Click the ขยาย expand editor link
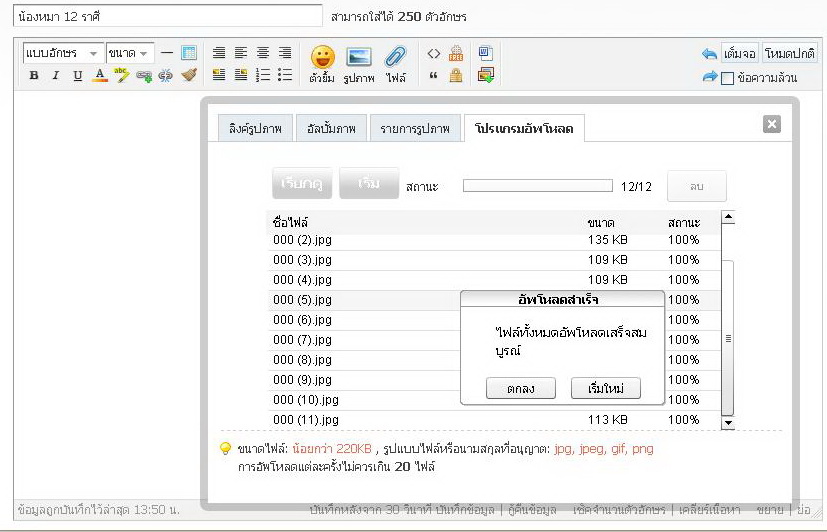This screenshot has height=532, width=827. [x=770, y=510]
